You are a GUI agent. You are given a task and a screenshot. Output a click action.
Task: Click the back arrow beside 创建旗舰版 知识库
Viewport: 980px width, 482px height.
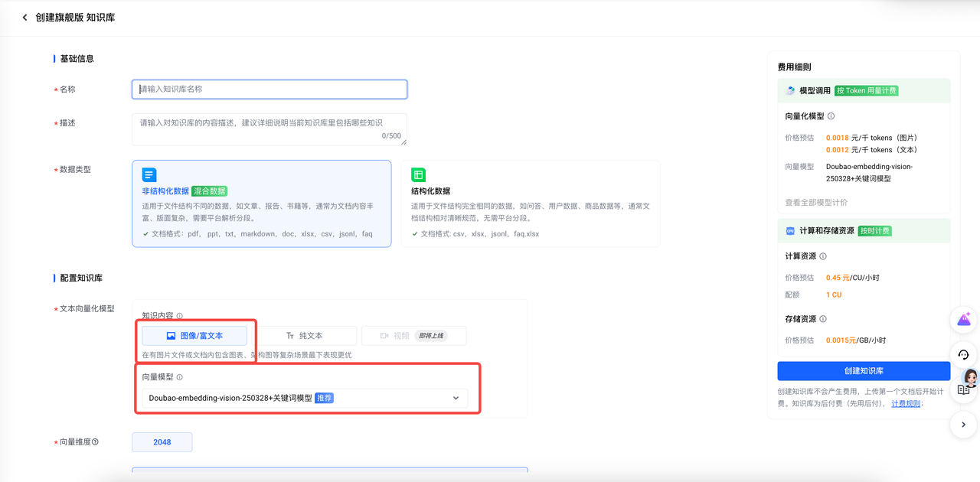pyautogui.click(x=24, y=18)
